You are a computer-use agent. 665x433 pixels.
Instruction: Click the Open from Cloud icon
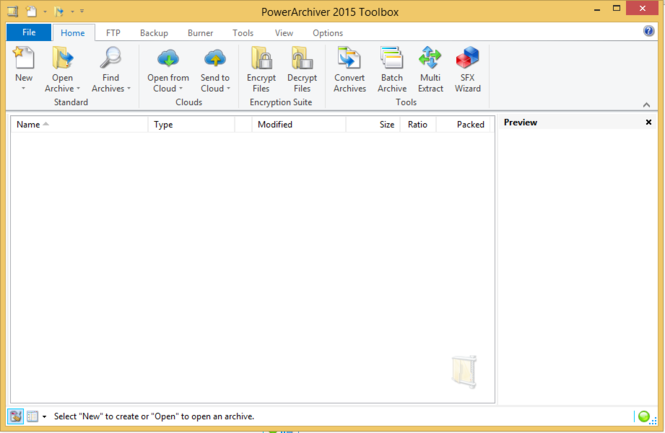pyautogui.click(x=168, y=59)
